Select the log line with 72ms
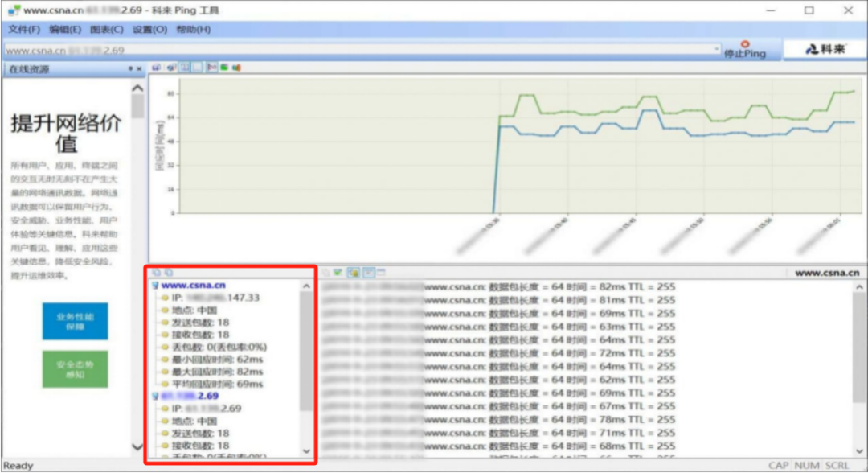The height and width of the screenshot is (473, 868). pos(498,353)
